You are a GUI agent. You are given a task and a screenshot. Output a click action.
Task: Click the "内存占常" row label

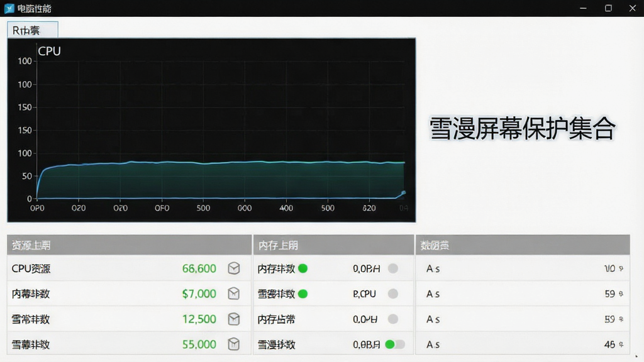[x=277, y=319]
